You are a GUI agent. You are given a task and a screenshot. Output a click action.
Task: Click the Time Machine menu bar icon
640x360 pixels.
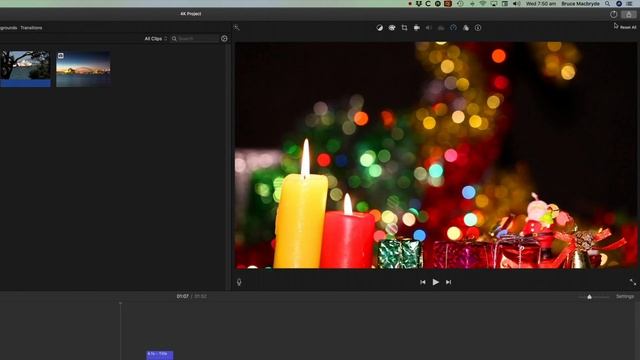pyautogui.click(x=460, y=4)
